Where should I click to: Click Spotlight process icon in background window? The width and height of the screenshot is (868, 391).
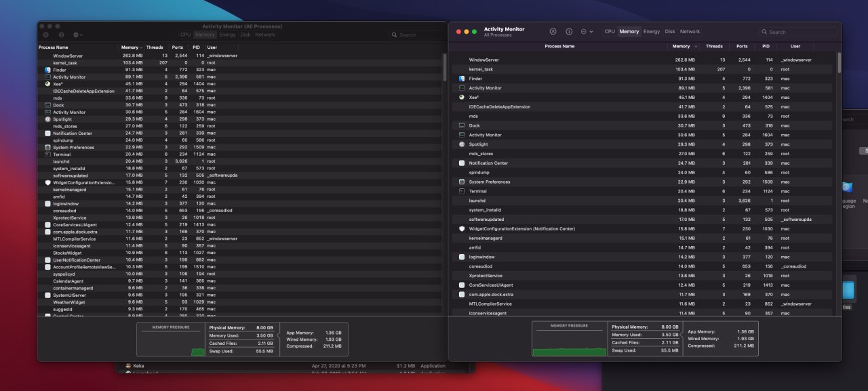pyautogui.click(x=47, y=119)
